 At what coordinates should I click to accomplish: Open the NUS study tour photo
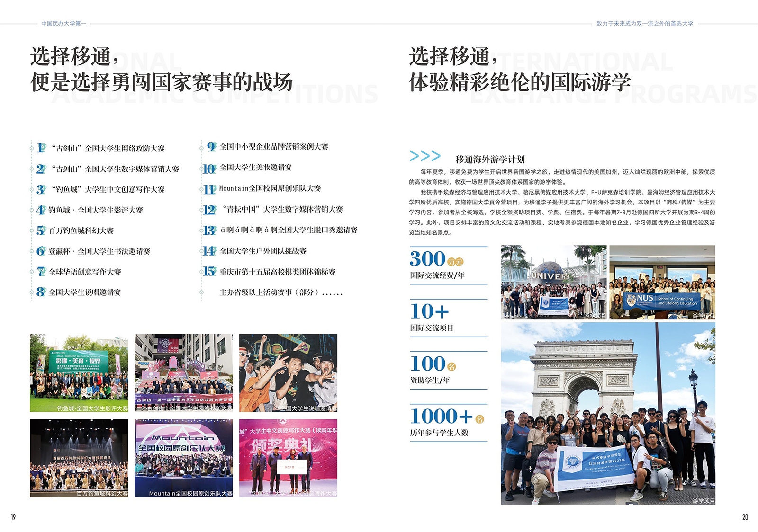[662, 282]
